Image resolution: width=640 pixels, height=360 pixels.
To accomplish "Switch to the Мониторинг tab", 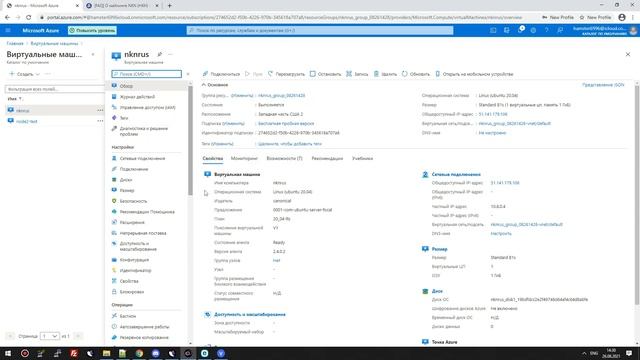I will coord(244,158).
